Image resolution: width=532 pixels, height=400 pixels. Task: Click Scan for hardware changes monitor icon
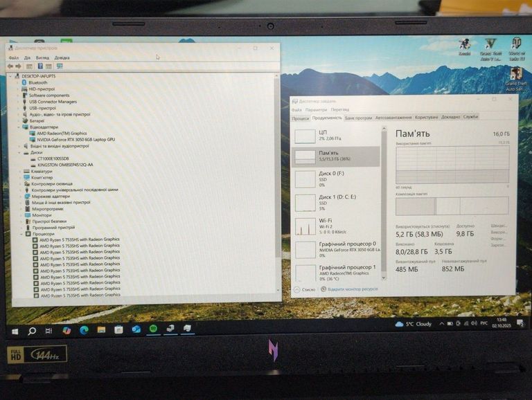tap(60, 66)
